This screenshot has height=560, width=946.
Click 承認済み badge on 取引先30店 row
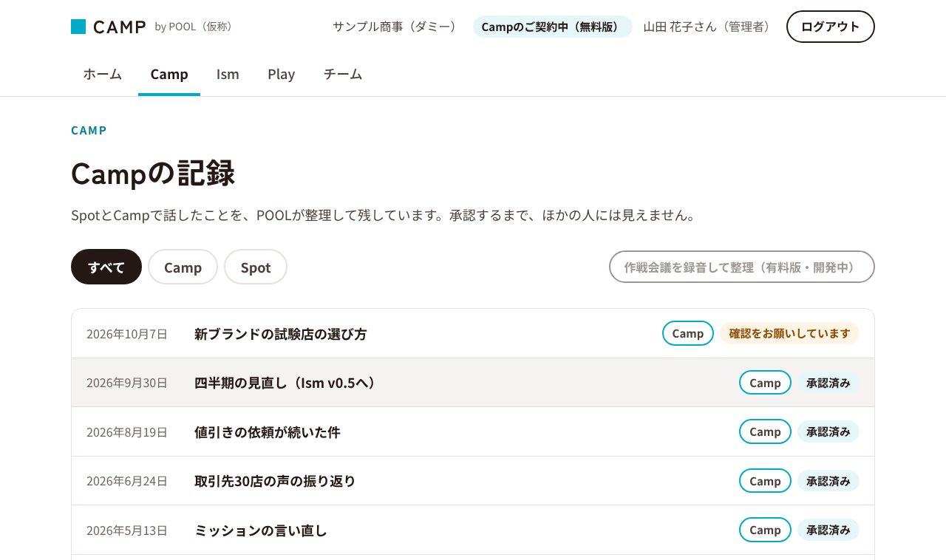828,481
